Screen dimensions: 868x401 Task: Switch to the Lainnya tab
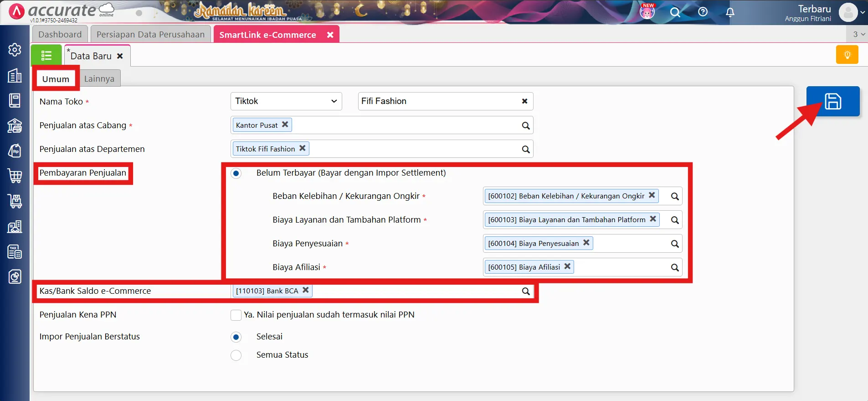(x=99, y=79)
